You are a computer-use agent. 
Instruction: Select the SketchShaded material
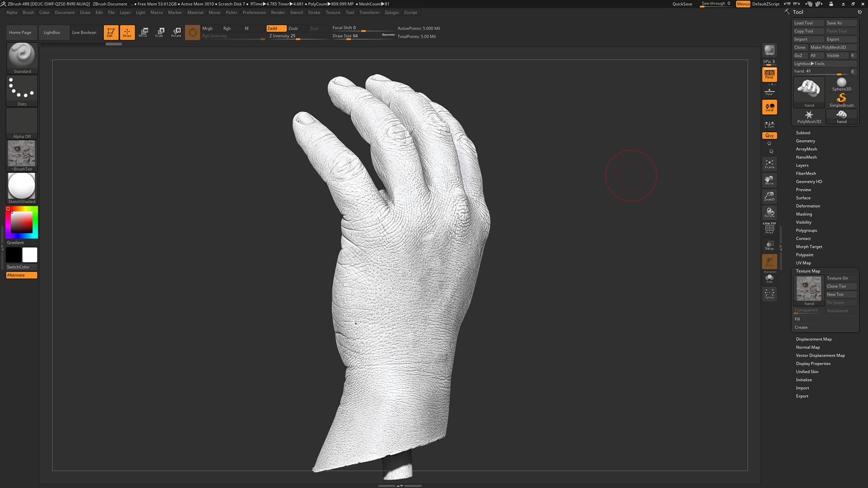tap(21, 186)
